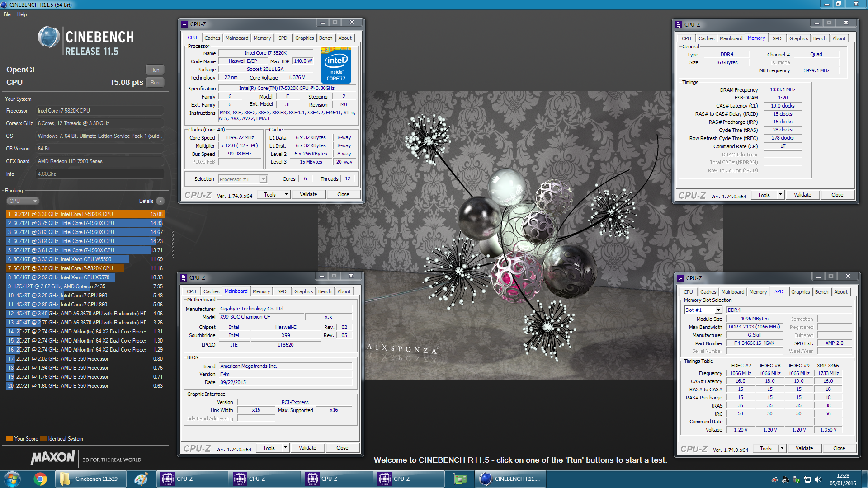The image size is (868, 488).
Task: Click motherboard Model X99-SOC Champion-CF
Action: click(261, 317)
